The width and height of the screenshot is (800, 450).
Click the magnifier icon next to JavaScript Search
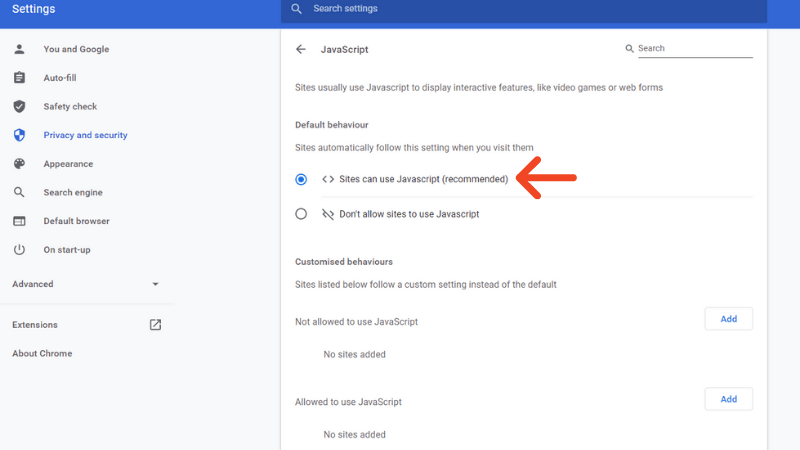tap(630, 48)
